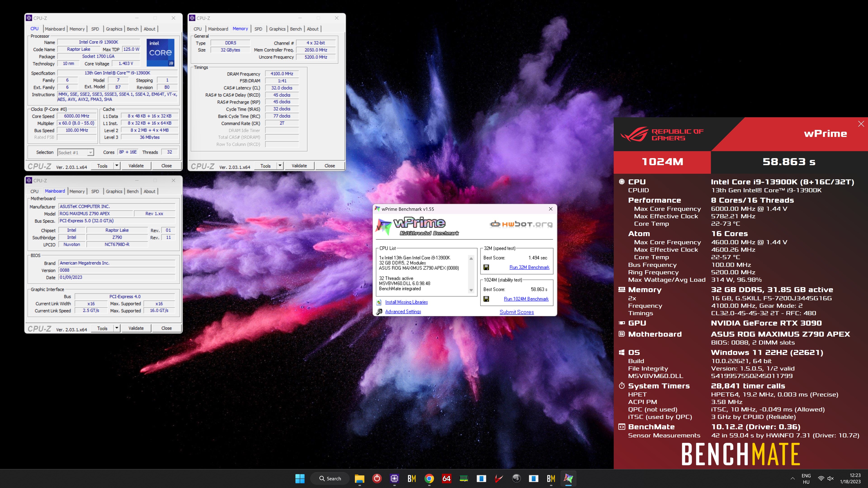868x488 pixels.
Task: Open Advanced Settings link in wPrime
Action: pyautogui.click(x=403, y=312)
